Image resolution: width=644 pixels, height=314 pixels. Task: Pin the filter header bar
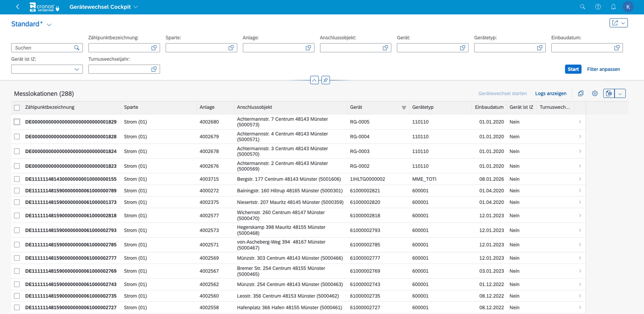pos(326,80)
